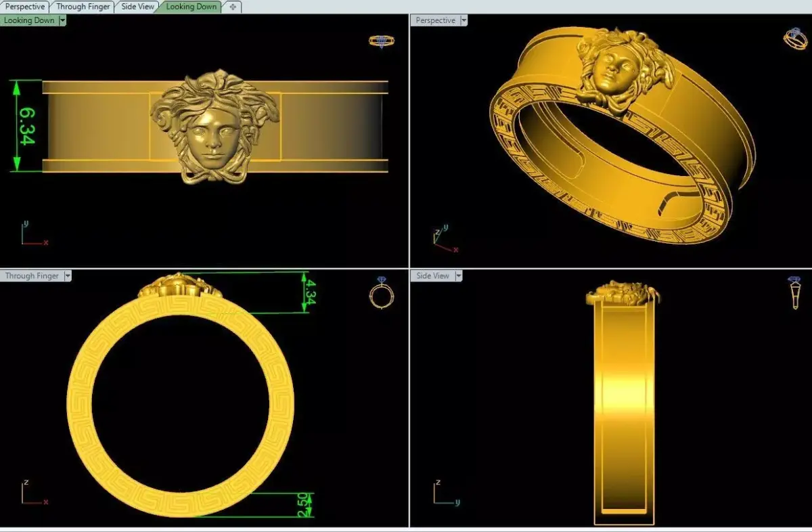Click the XYZ axis icon in Perspective viewport
Image resolution: width=812 pixels, height=532 pixels.
[445, 240]
